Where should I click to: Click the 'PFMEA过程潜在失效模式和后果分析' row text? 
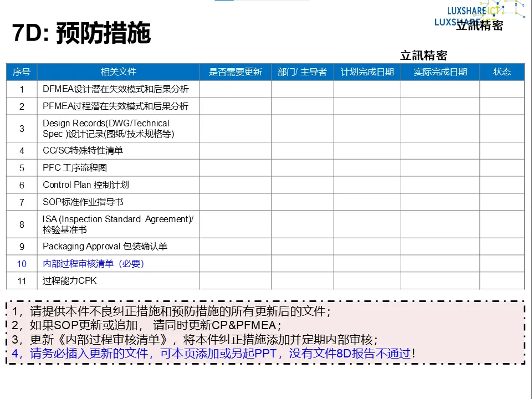pyautogui.click(x=115, y=106)
